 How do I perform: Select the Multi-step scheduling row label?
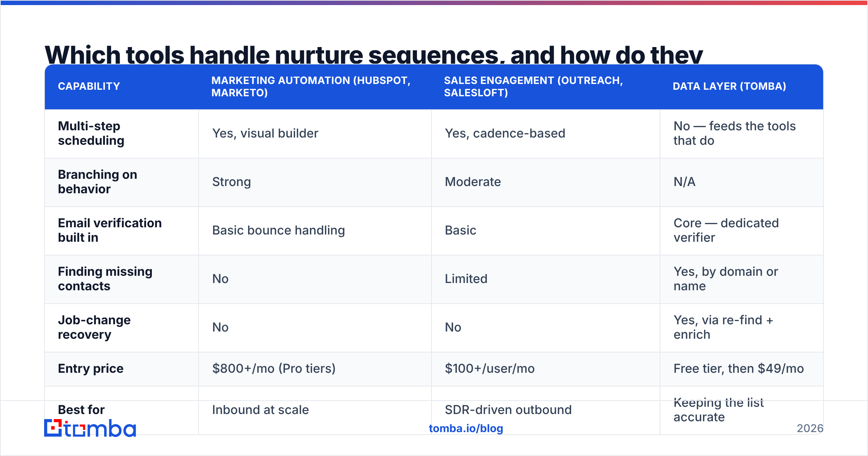tap(91, 133)
